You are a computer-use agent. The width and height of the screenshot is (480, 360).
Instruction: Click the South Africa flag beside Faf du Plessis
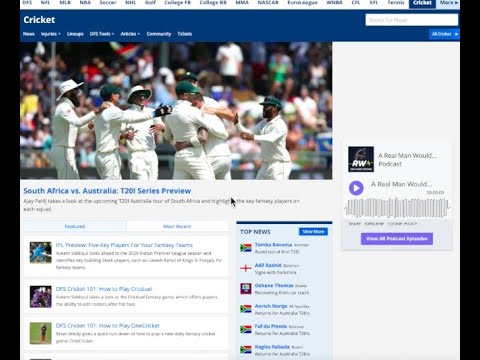[246, 329]
